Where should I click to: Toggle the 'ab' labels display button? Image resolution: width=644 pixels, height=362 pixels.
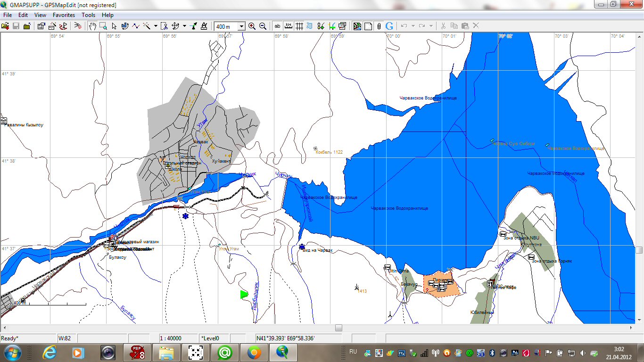coord(277,26)
